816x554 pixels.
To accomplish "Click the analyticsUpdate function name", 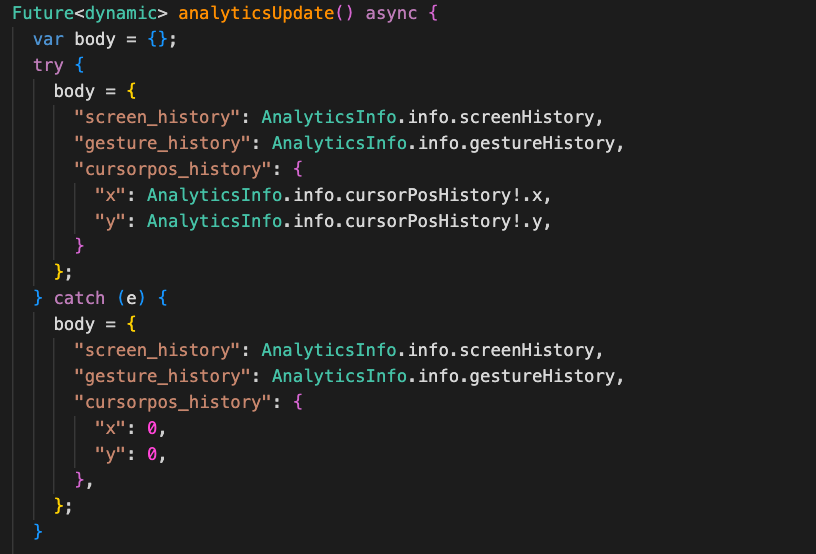I will click(256, 13).
